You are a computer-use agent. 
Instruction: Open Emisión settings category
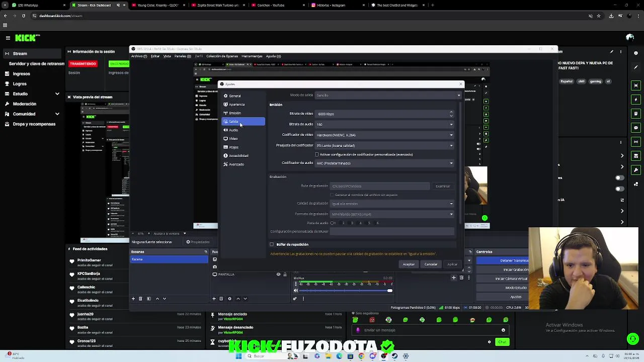tap(244, 113)
